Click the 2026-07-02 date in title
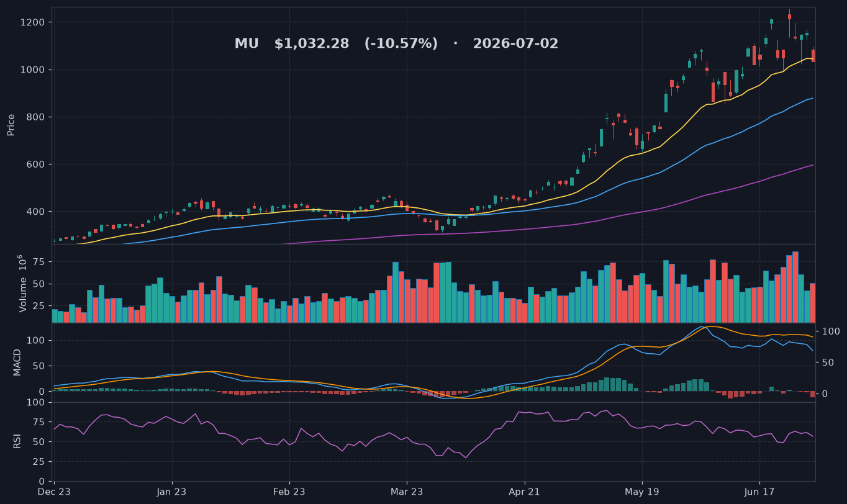This screenshot has height=504, width=847. coord(515,44)
